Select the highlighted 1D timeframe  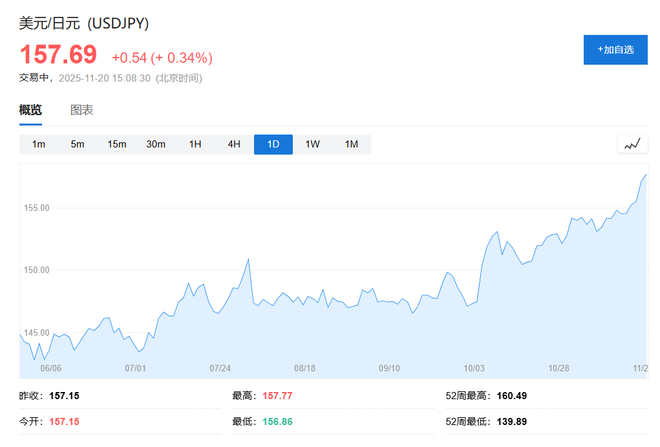[x=273, y=145]
